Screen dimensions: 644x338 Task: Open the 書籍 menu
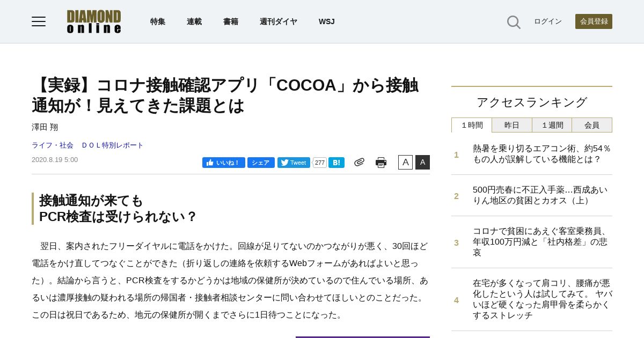[231, 21]
